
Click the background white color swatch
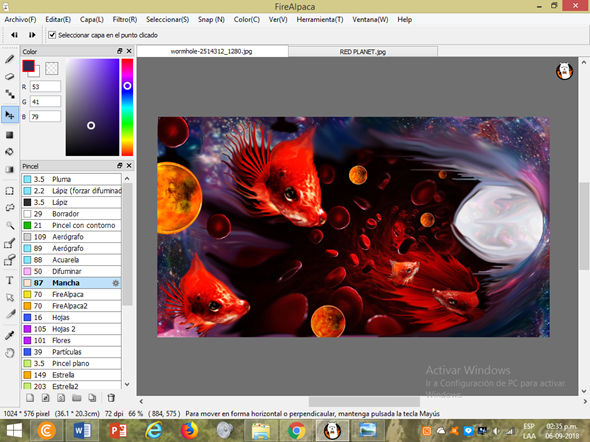pyautogui.click(x=36, y=73)
